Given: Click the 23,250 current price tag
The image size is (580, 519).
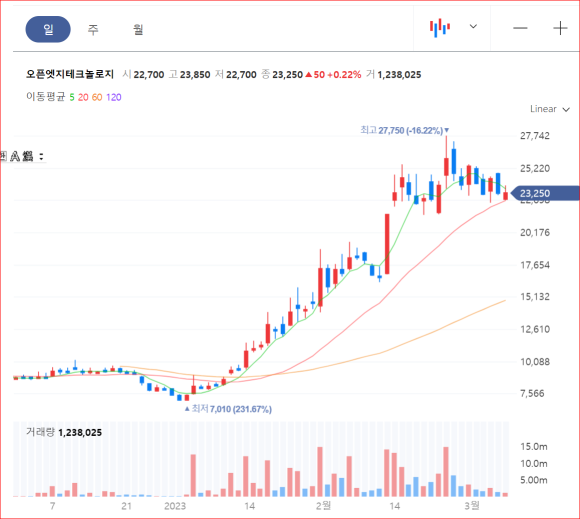Looking at the screenshot, I should (544, 193).
